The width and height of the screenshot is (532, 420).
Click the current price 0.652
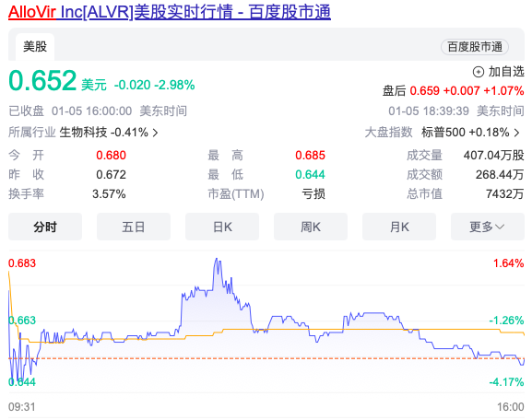42,81
